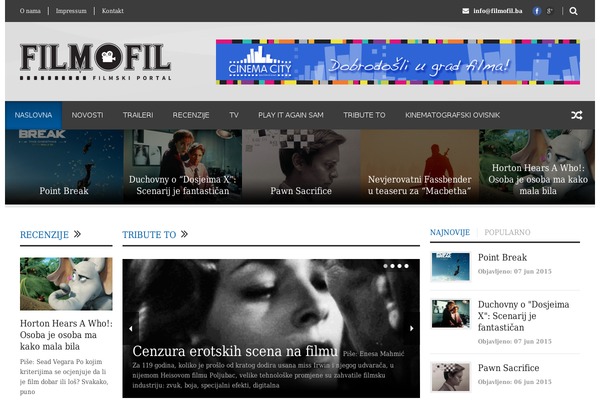This screenshot has height=400, width=600.
Task: Open Pawn Sacrifice sidebar title
Action: [x=509, y=368]
